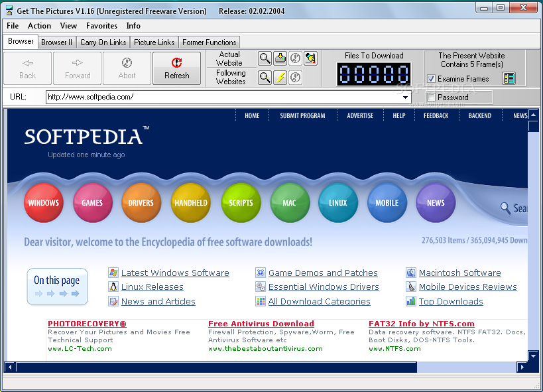Click HOME in the Softpedia top nav
This screenshot has width=543, height=392.
tap(252, 116)
